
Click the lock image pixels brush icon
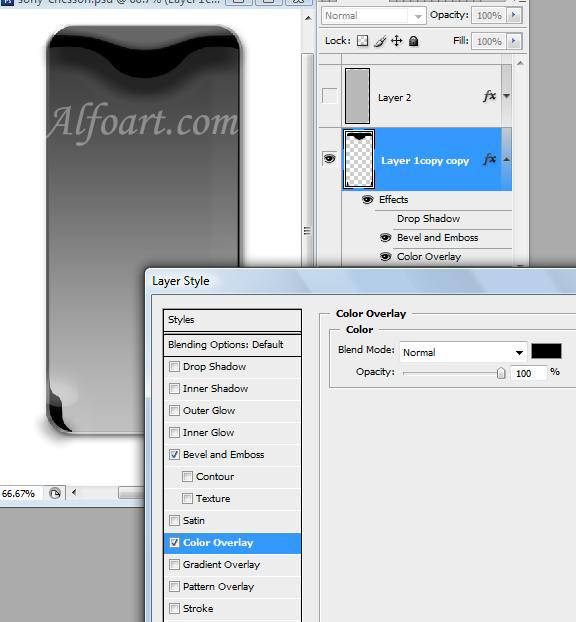(x=380, y=41)
